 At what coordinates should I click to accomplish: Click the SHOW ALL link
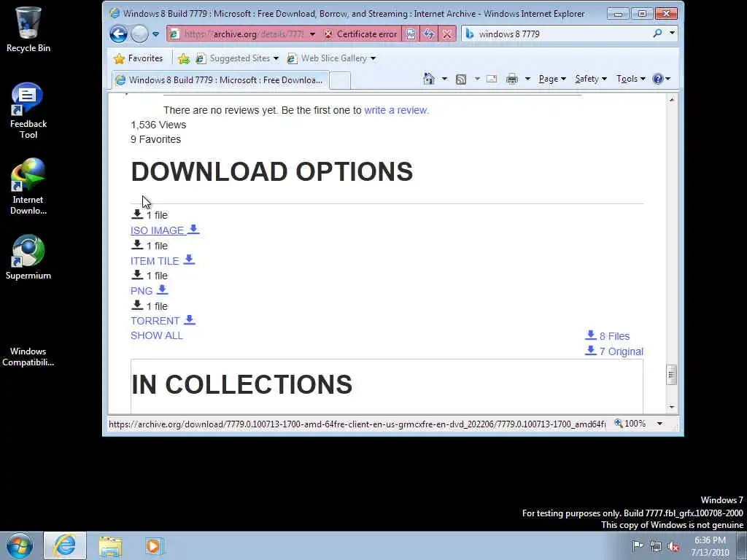pyautogui.click(x=157, y=335)
